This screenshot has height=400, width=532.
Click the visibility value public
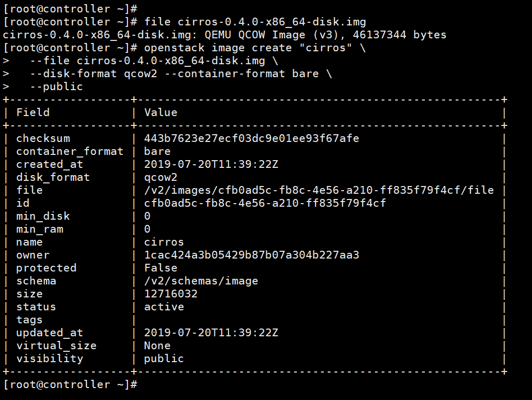coord(164,359)
